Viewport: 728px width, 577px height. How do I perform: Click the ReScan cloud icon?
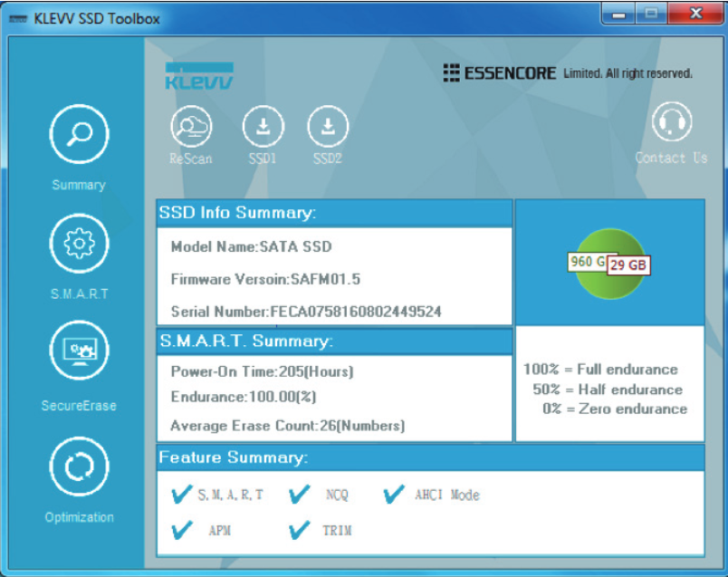191,127
